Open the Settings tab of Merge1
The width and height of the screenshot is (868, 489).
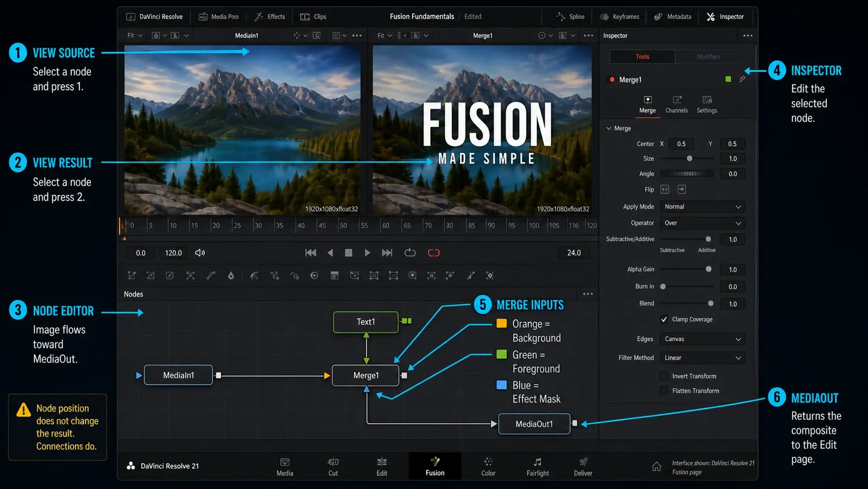tap(707, 104)
